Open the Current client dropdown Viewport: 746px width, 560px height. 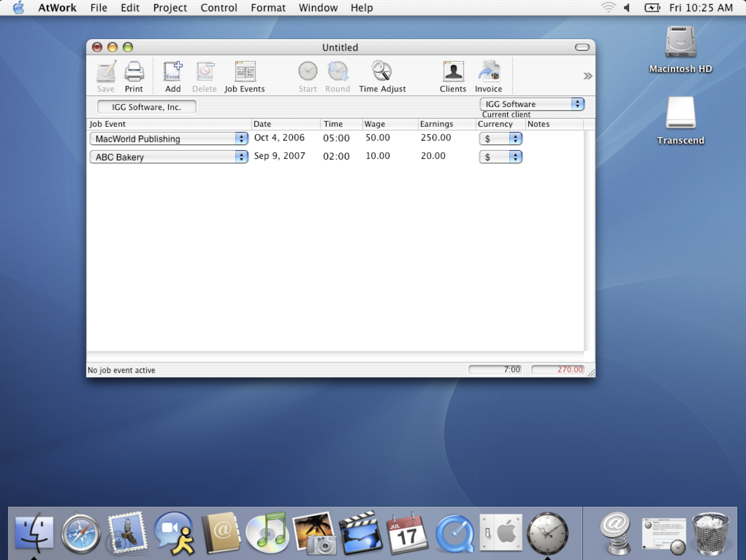point(532,104)
